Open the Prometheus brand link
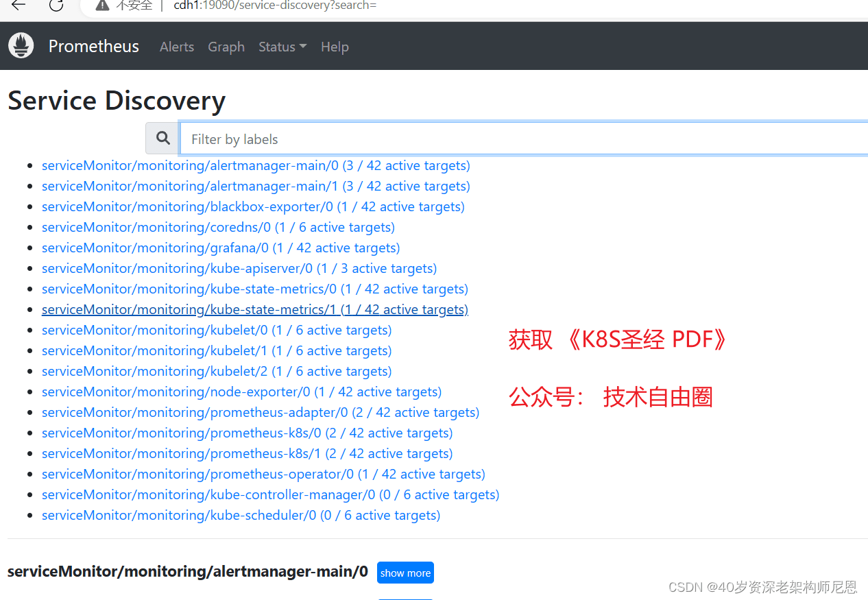Image resolution: width=868 pixels, height=600 pixels. [93, 46]
